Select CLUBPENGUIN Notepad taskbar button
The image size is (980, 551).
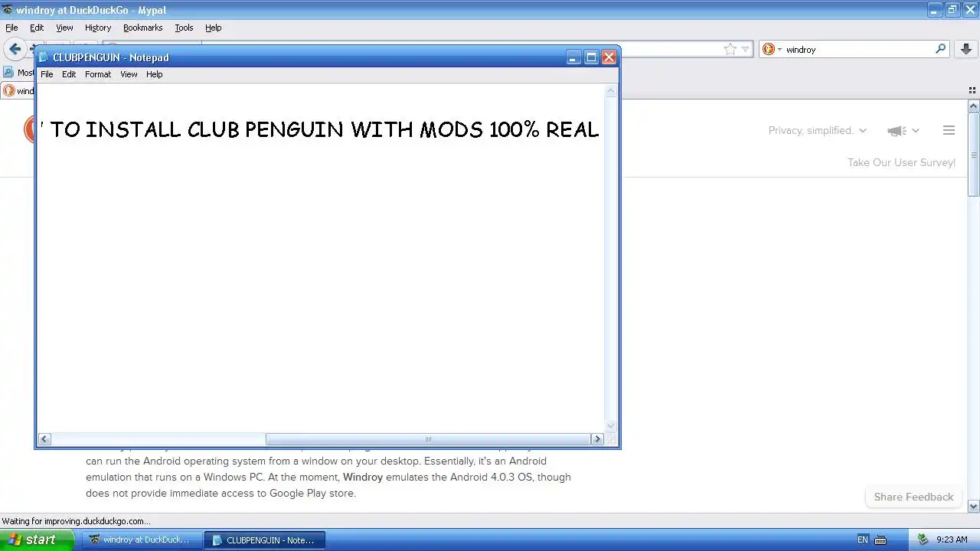point(264,540)
